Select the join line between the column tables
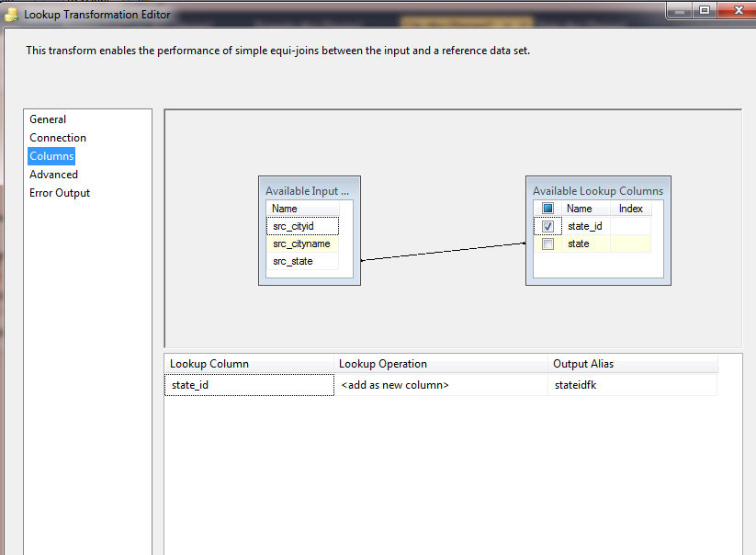 (443, 252)
